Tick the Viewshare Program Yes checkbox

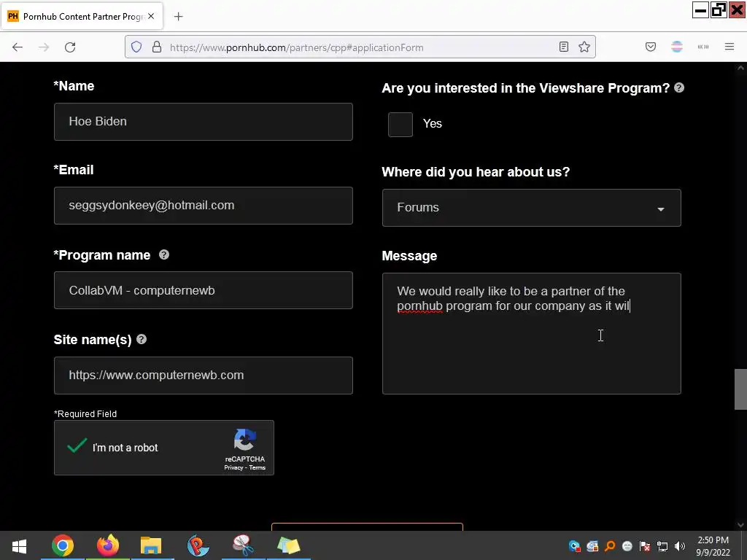[400, 124]
